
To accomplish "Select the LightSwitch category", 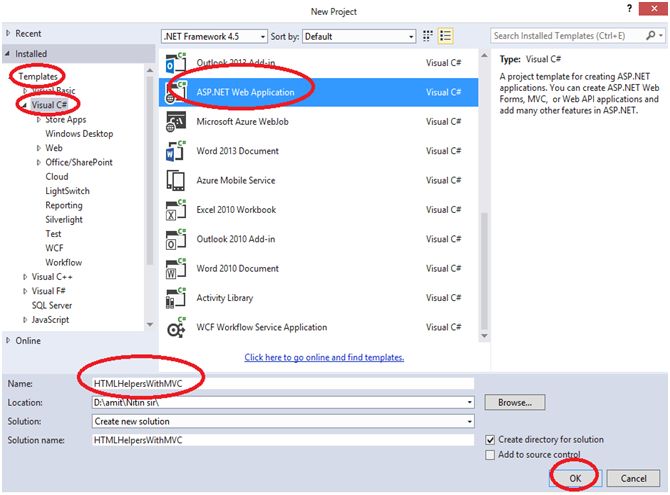I will coord(68,191).
